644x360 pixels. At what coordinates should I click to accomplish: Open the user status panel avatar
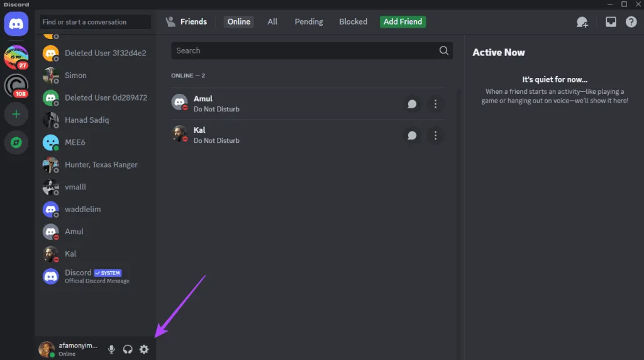47,349
